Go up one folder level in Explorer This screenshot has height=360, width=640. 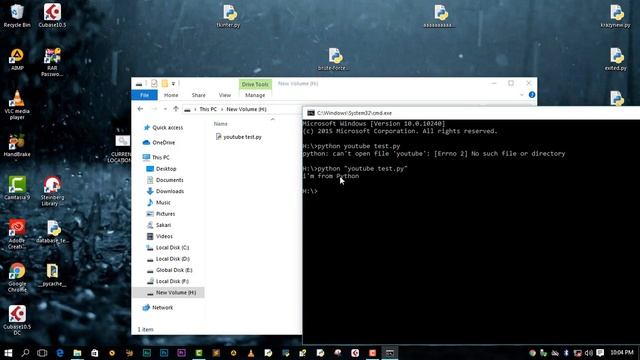pyautogui.click(x=176, y=109)
